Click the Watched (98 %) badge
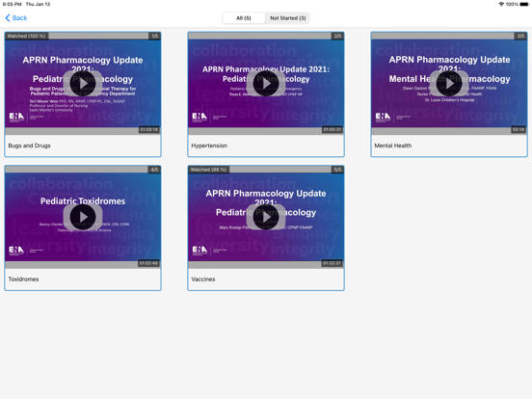Image resolution: width=532 pixels, height=399 pixels. click(208, 170)
